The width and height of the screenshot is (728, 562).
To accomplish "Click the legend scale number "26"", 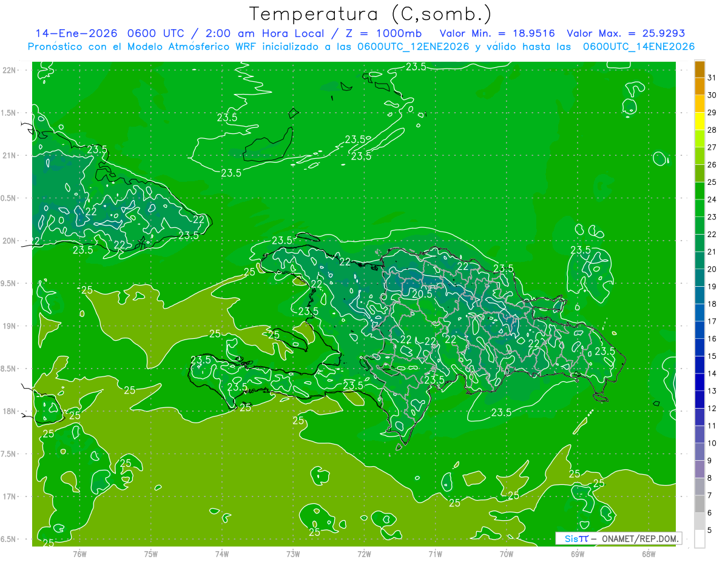I will point(712,164).
